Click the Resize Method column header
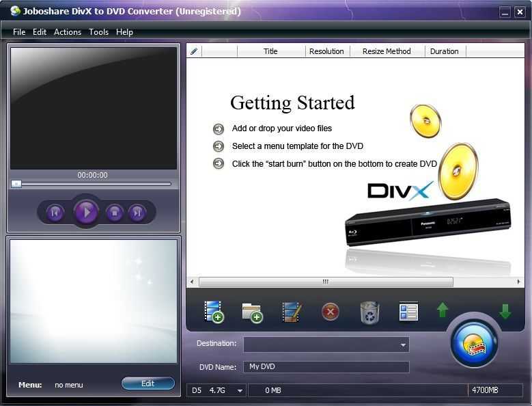 (387, 51)
